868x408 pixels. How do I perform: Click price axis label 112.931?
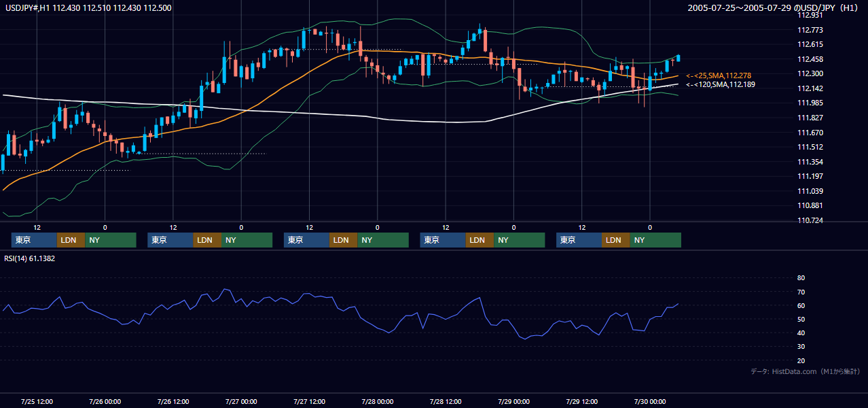810,15
